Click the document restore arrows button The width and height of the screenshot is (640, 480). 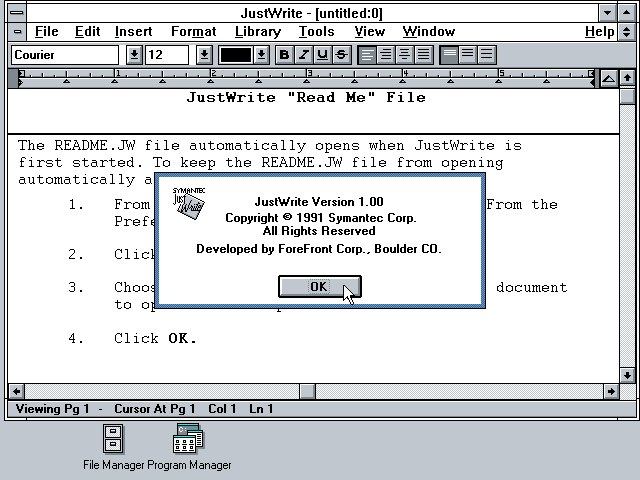(627, 31)
